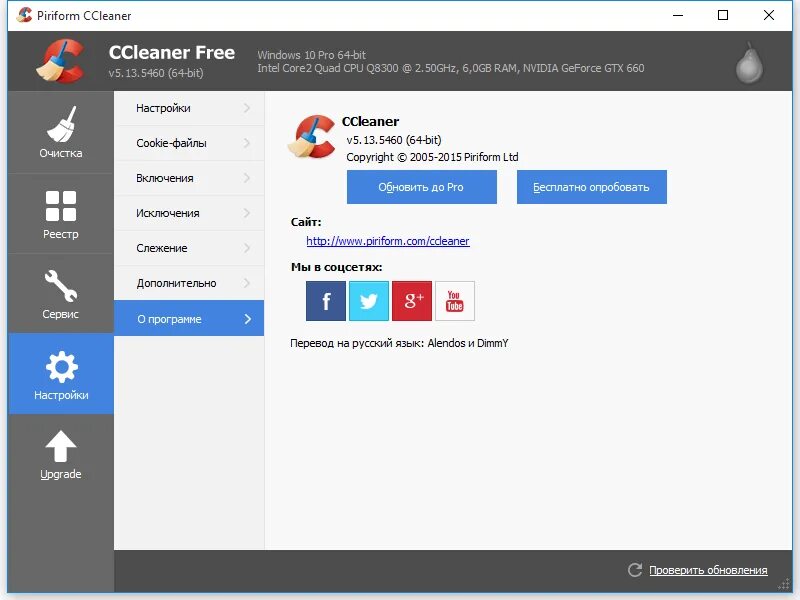Click the CCleaner logo in About panel
This screenshot has width=800, height=600.
pyautogui.click(x=312, y=137)
